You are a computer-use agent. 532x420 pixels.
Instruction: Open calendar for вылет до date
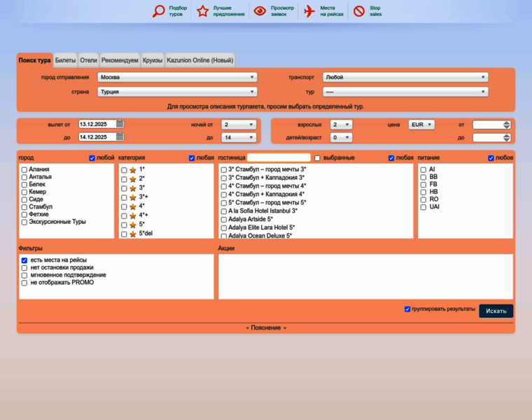(x=120, y=137)
